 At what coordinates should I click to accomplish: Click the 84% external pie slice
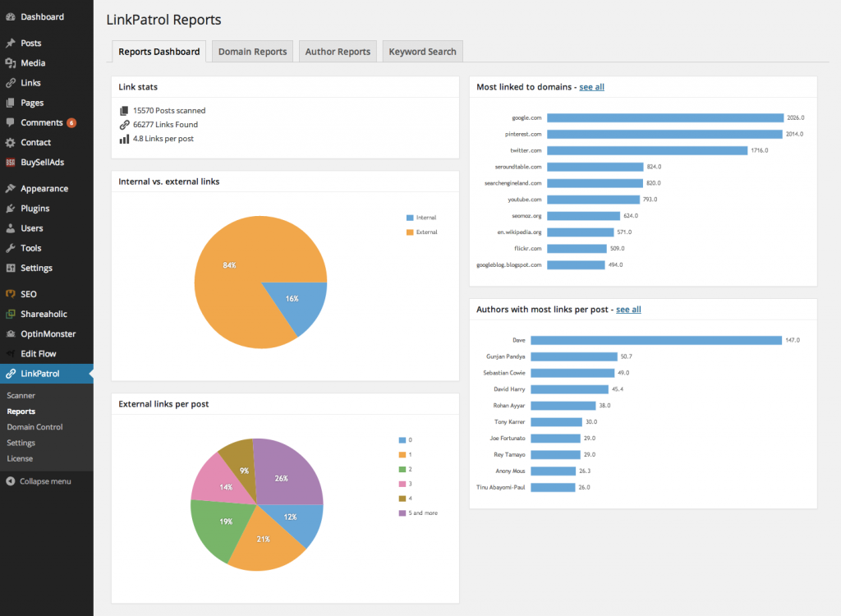click(238, 263)
